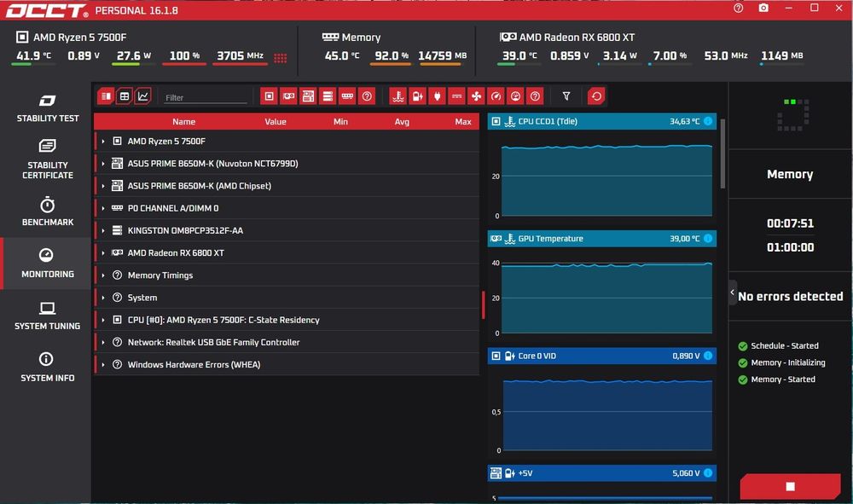Toggle GPU sensors filter in toolbar
The image size is (853, 504).
click(x=289, y=96)
